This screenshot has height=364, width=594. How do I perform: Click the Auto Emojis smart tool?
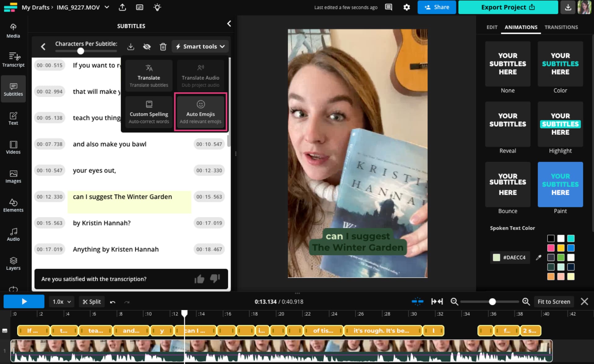tap(200, 112)
